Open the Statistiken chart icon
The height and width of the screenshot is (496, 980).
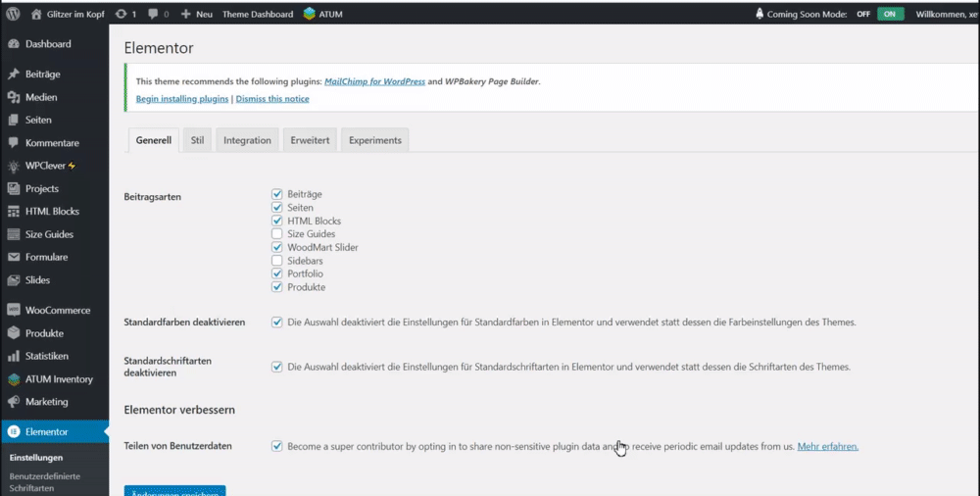13,356
